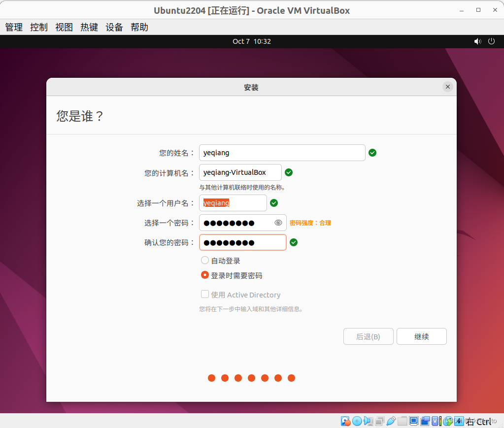Screen dimensions: 504x428
Task: Click the keyboard capture arrow icon
Action: pos(459,421)
